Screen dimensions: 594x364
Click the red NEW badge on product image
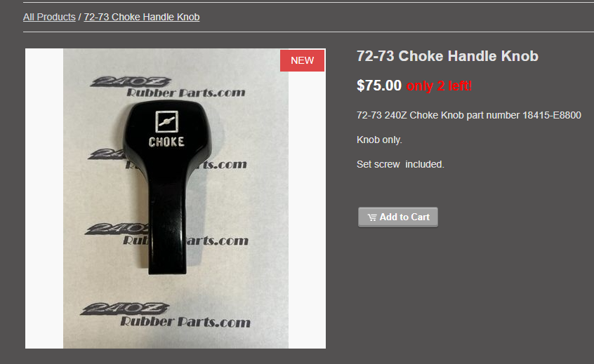click(x=303, y=60)
